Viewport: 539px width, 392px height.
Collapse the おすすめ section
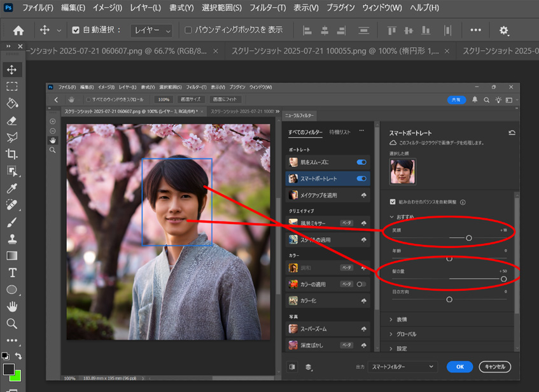point(391,217)
